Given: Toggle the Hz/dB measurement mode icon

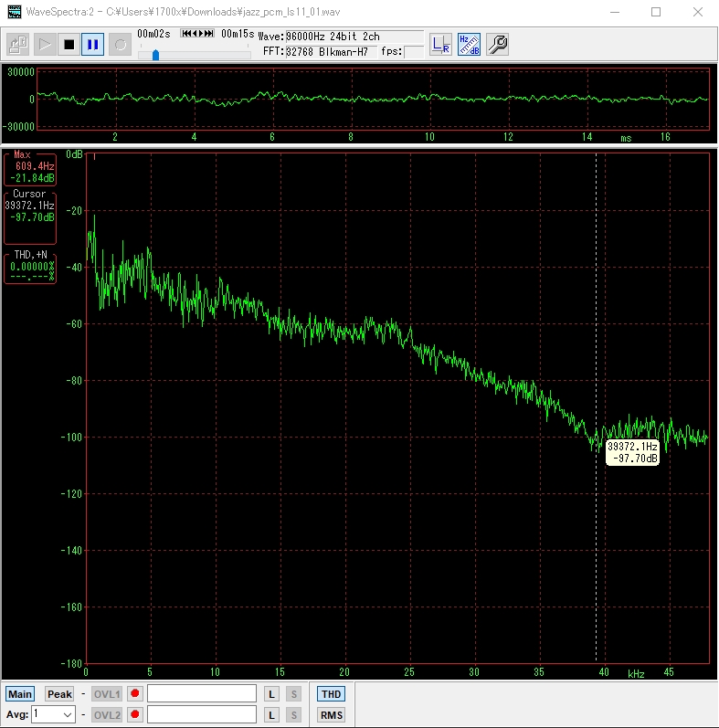Looking at the screenshot, I should (x=469, y=44).
